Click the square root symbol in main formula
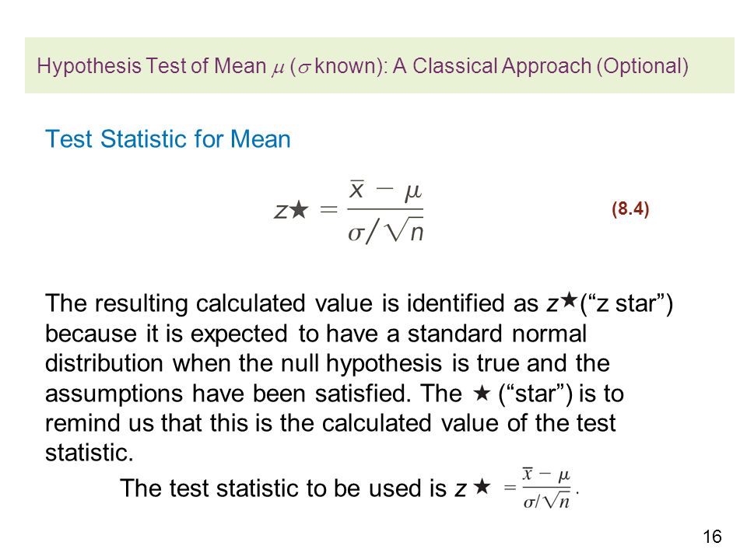Image resolution: width=747 pixels, height=560 pixels. pos(398,230)
